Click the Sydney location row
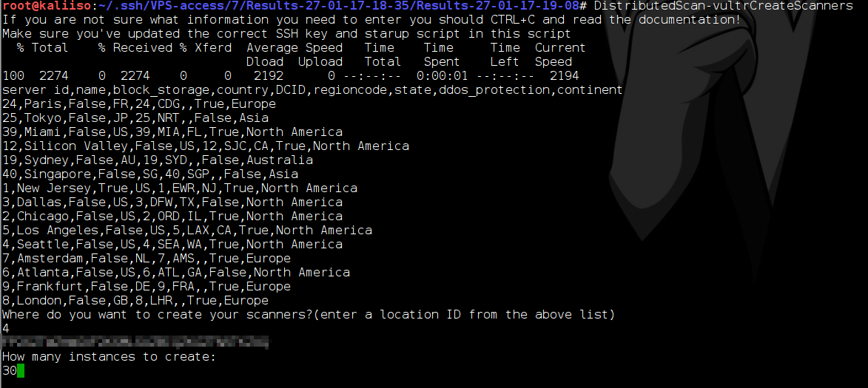Screen dimensions: 868x388 pyautogui.click(x=158, y=160)
